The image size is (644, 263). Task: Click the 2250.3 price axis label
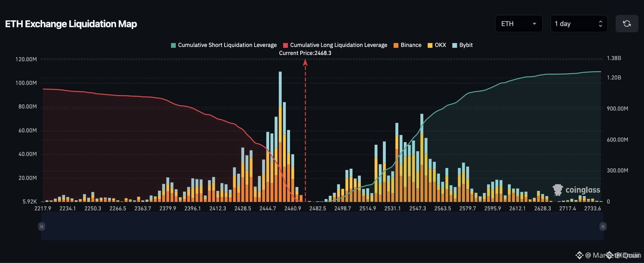[x=93, y=208]
